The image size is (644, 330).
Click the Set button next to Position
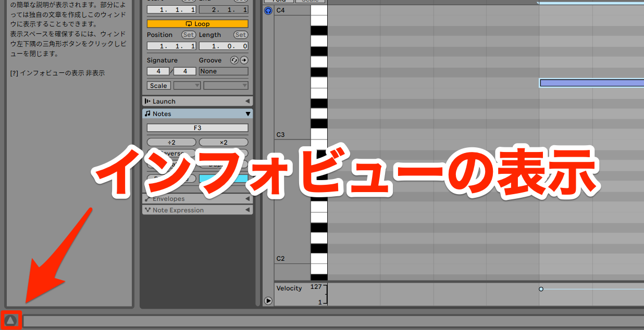[x=189, y=35]
